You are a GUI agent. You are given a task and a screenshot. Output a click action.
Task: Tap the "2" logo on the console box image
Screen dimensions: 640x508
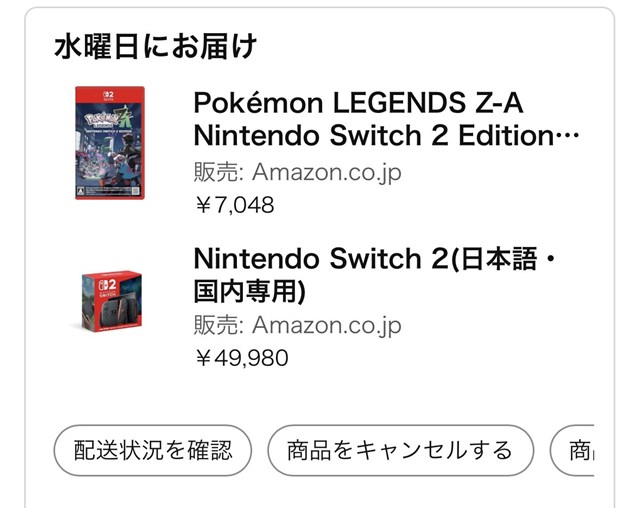110,283
